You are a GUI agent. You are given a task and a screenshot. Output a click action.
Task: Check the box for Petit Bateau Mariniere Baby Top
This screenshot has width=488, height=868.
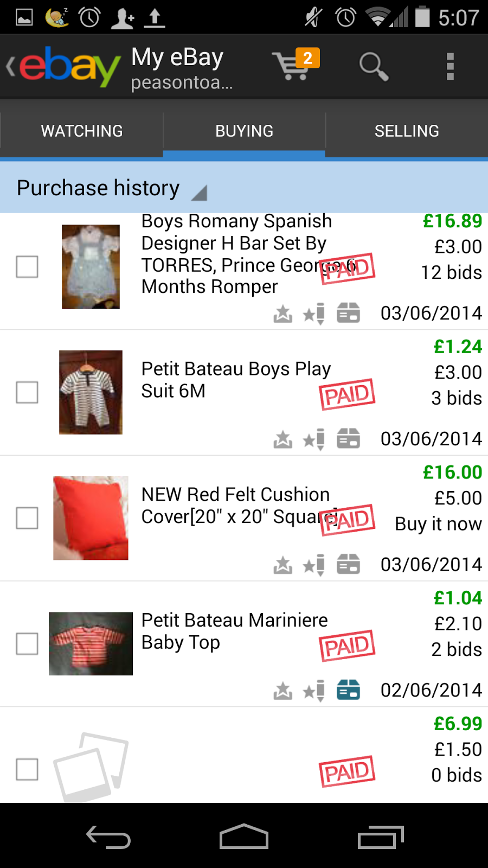(27, 644)
